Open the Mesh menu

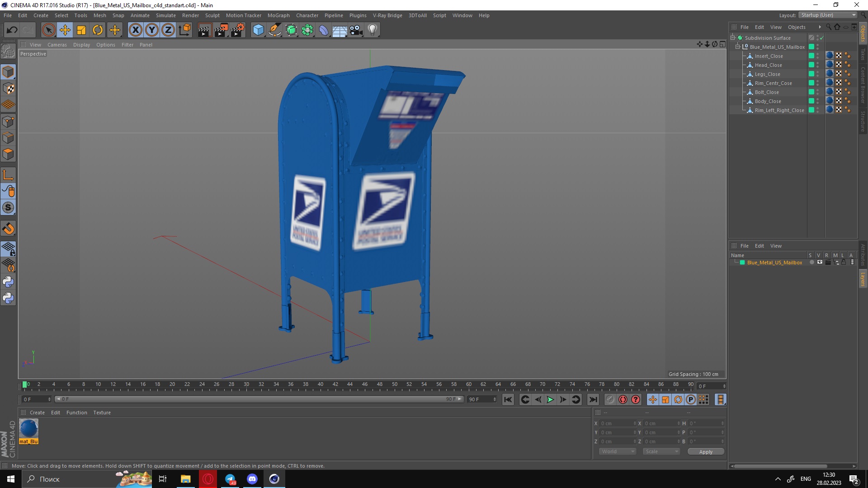coord(99,15)
